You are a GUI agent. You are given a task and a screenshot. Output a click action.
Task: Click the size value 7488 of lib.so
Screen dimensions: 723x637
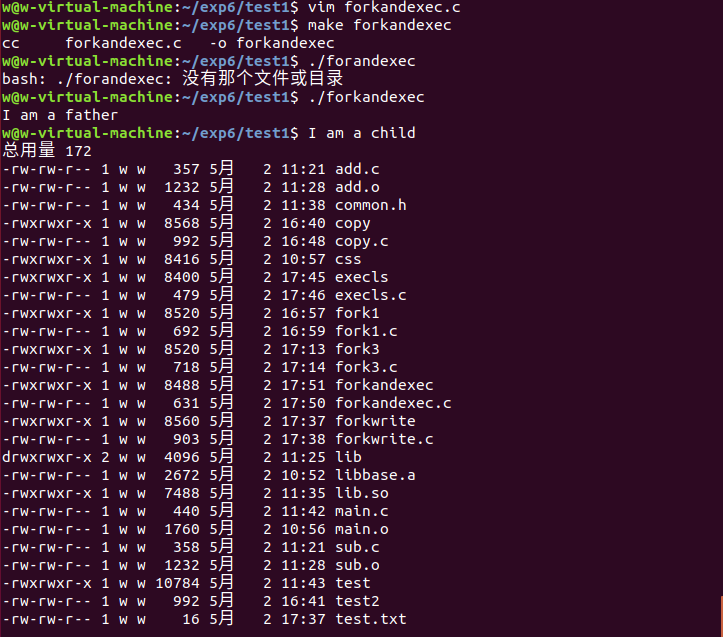pyautogui.click(x=182, y=493)
